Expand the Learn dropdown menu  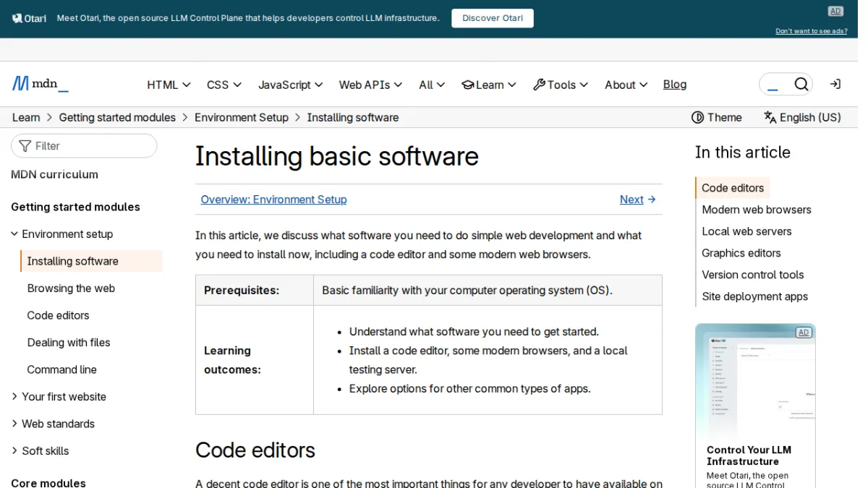coord(489,85)
